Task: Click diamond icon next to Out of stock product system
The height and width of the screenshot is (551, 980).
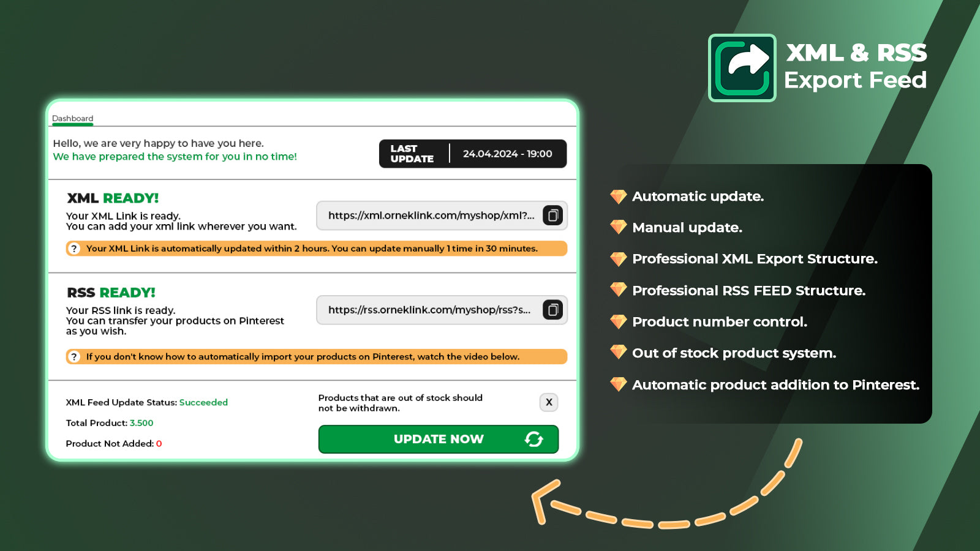Action: [619, 352]
